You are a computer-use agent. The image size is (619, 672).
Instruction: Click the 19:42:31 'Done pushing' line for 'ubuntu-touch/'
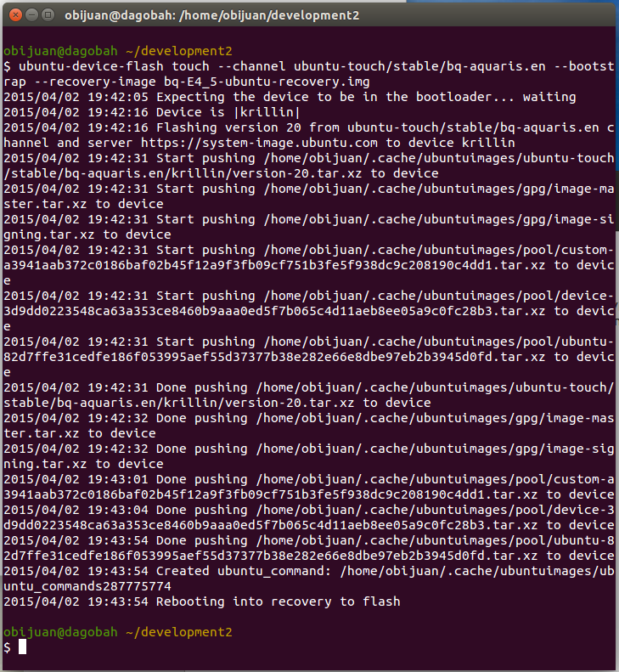pyautogui.click(x=309, y=387)
